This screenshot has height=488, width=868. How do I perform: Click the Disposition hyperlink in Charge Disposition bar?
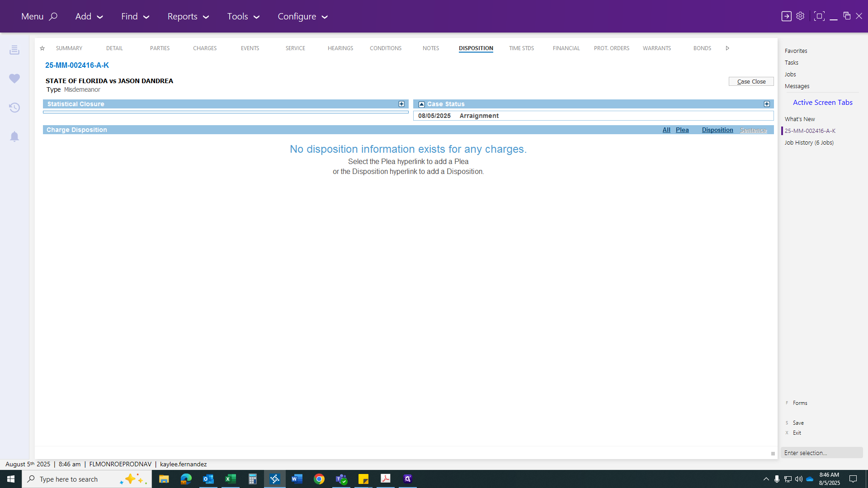tap(717, 130)
